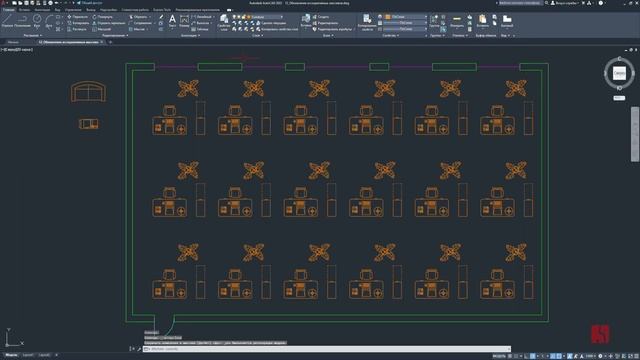This screenshot has width=640, height=360.
Task: Switch to the Layout1 tab
Action: pyautogui.click(x=28, y=355)
